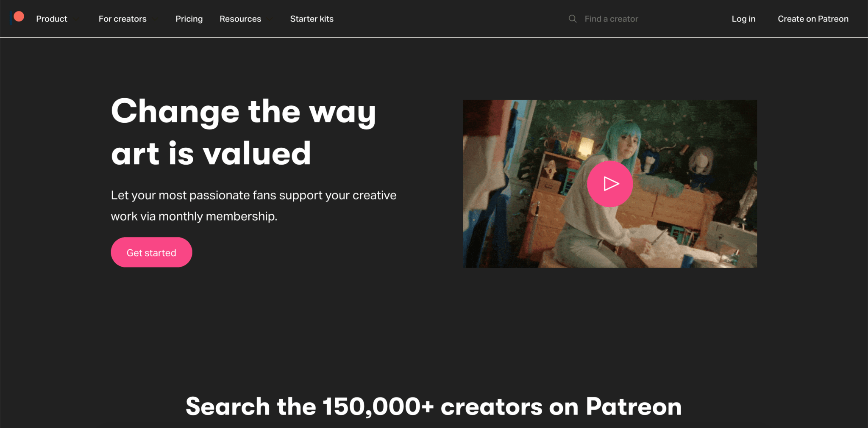Viewport: 868px width, 428px height.
Task: Expand the For creators chevron
Action: pos(155,19)
